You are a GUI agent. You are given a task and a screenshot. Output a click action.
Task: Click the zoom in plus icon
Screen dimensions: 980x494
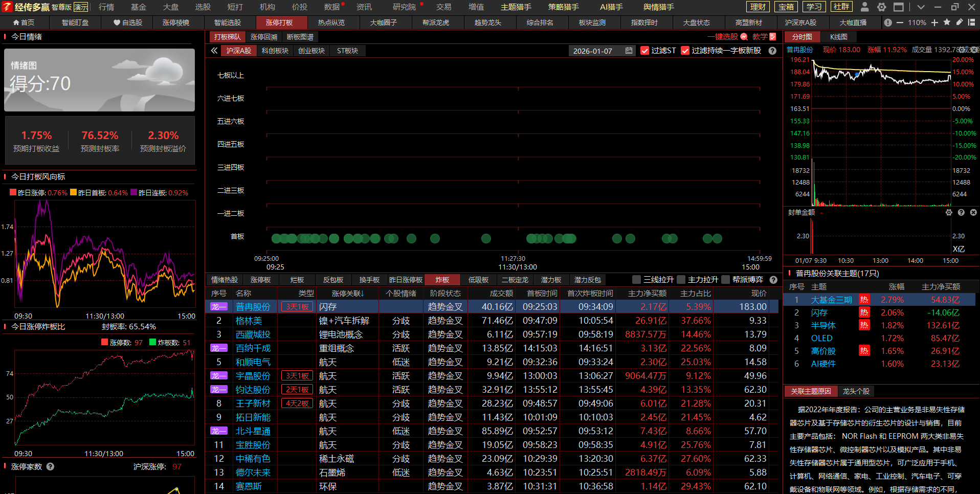(x=934, y=23)
